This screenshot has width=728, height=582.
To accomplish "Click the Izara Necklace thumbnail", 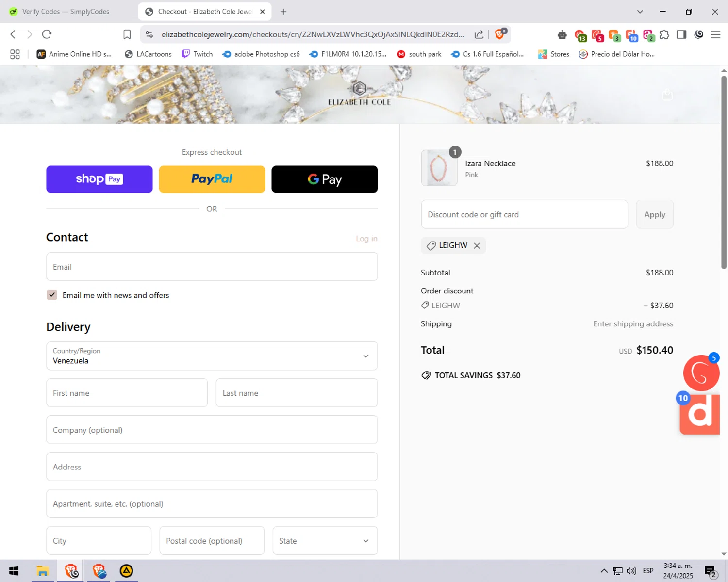I will point(439,168).
